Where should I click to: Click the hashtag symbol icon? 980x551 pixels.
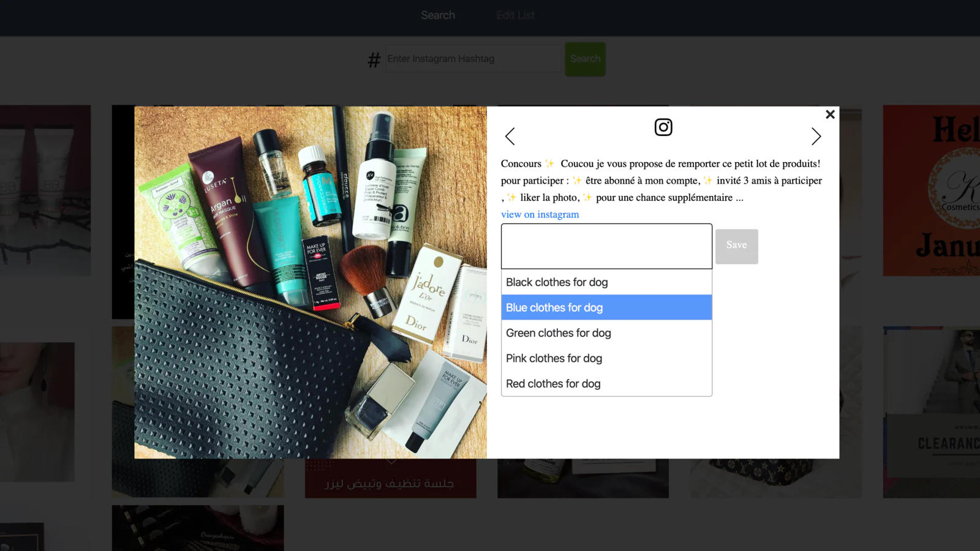[374, 60]
